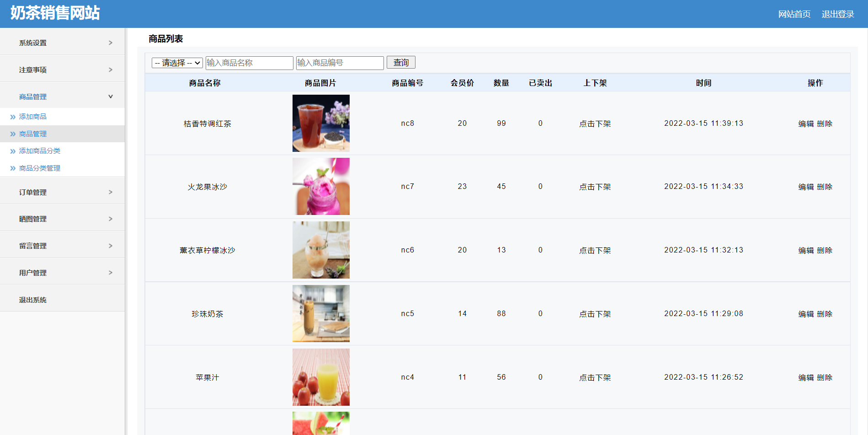Expand the 留言管理 menu section
This screenshot has width=868, height=435.
click(x=62, y=246)
